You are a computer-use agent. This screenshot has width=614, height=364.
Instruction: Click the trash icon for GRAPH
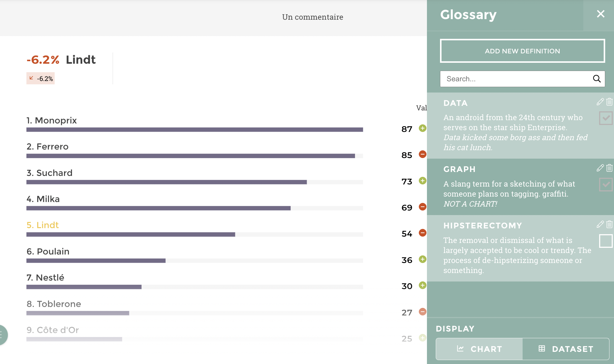coord(609,168)
